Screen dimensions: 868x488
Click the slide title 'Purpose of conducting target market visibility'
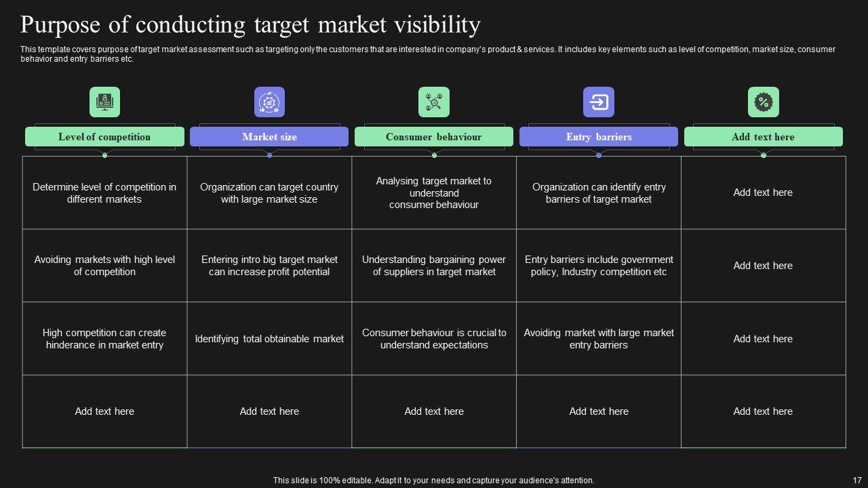pos(250,25)
